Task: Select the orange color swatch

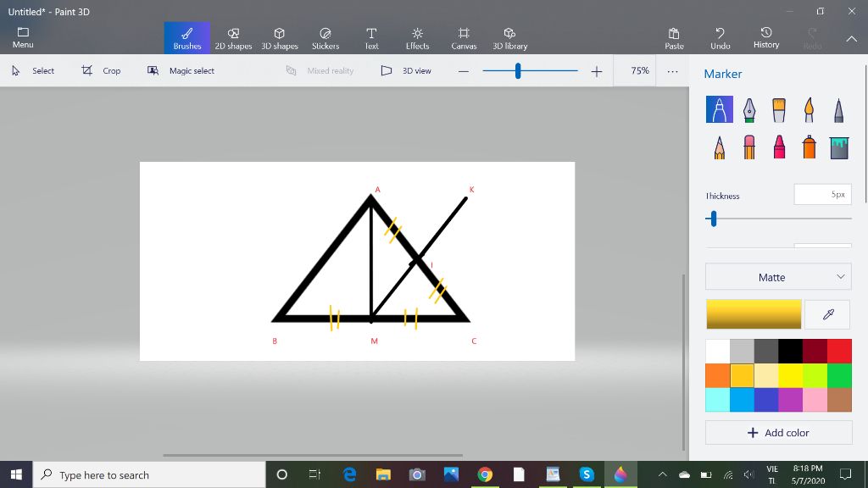Action: click(717, 375)
